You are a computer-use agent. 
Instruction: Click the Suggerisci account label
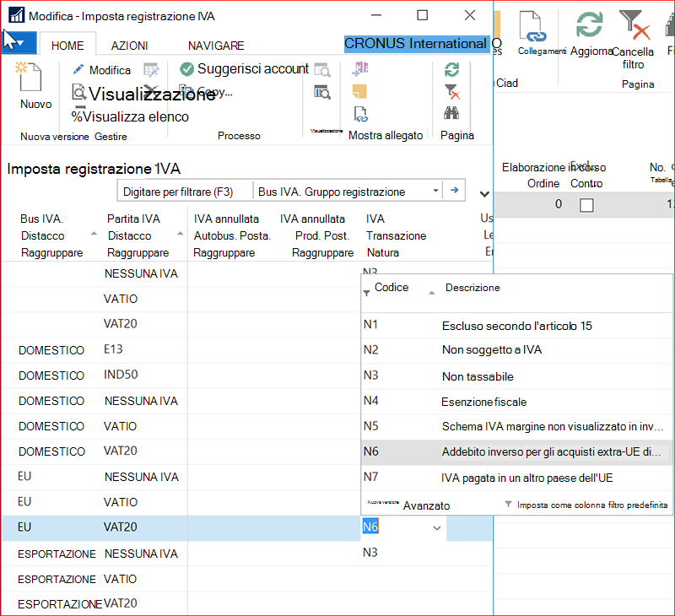click(x=252, y=69)
